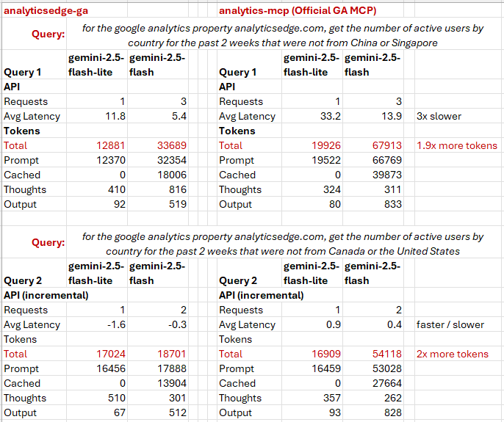Click the Cached value 13904
This screenshot has height=422, width=504.
(171, 383)
